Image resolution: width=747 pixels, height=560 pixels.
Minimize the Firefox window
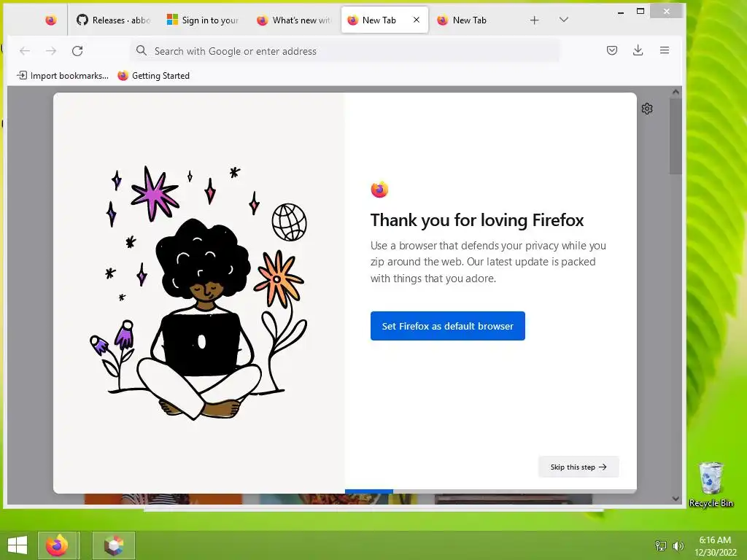pos(620,12)
